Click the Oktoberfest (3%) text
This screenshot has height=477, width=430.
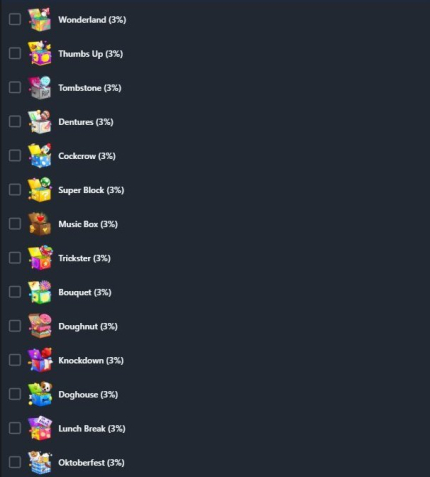91,463
